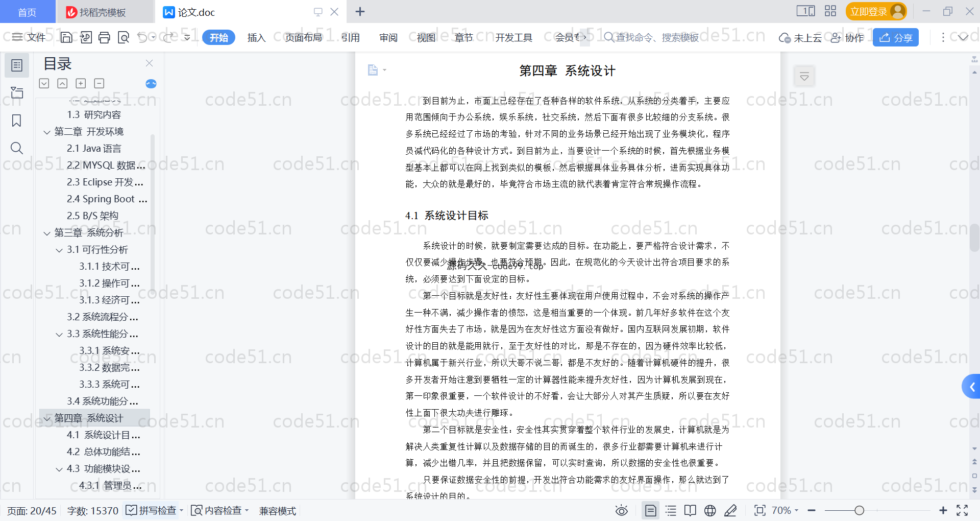The width and height of the screenshot is (980, 521).
Task: Click the move-down arrow box in 目录 panel
Action: pos(44,83)
